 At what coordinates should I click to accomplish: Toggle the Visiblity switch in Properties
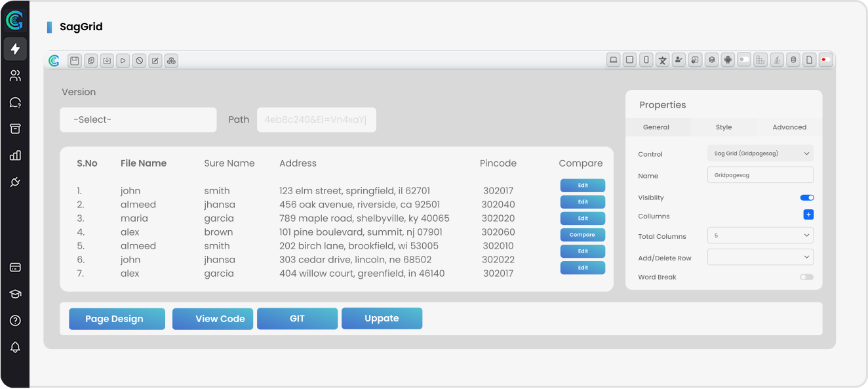pyautogui.click(x=806, y=197)
